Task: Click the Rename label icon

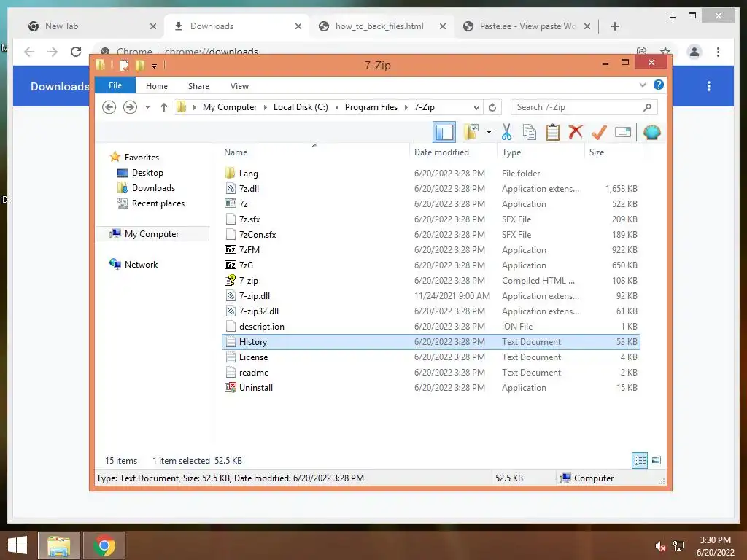Action: click(623, 132)
